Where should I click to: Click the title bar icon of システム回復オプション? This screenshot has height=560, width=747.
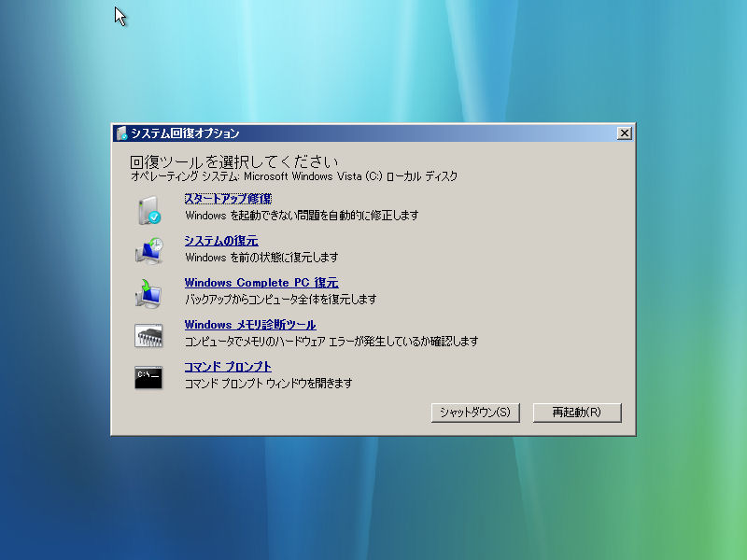click(x=122, y=133)
